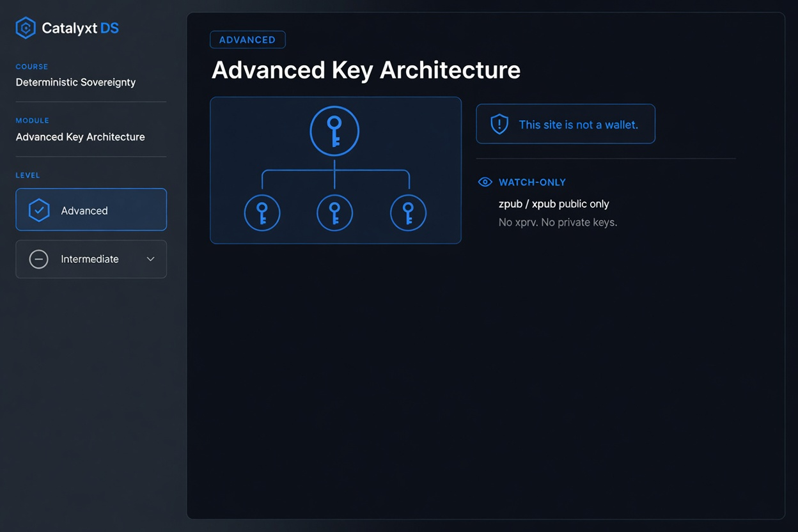Click 'No xprv. No private keys.' text

click(558, 223)
